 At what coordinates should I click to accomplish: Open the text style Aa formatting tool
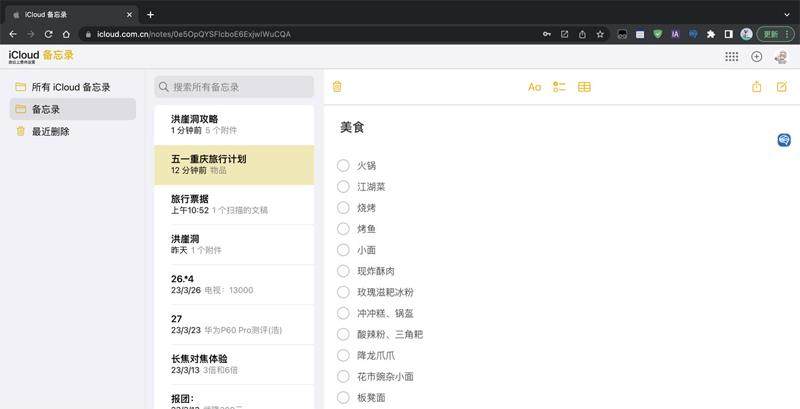[x=534, y=87]
